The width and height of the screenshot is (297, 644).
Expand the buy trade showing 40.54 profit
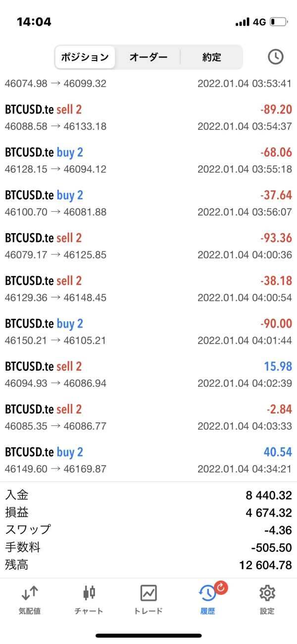(148, 460)
